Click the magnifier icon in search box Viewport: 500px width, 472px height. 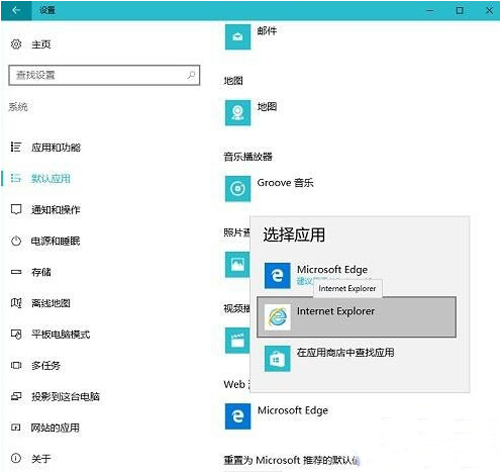pyautogui.click(x=191, y=75)
